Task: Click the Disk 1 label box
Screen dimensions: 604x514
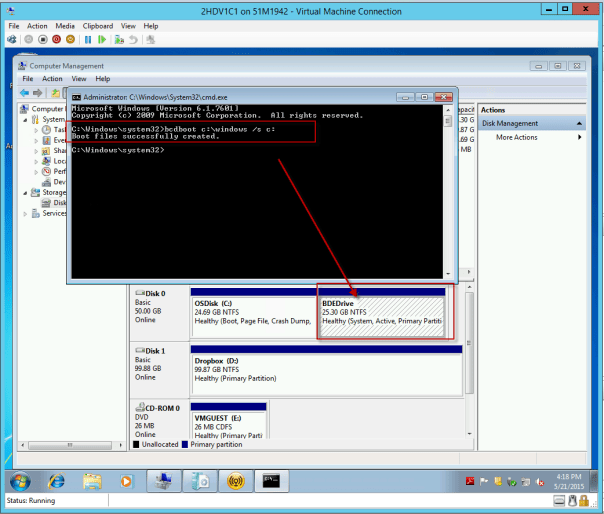Action: pos(160,370)
